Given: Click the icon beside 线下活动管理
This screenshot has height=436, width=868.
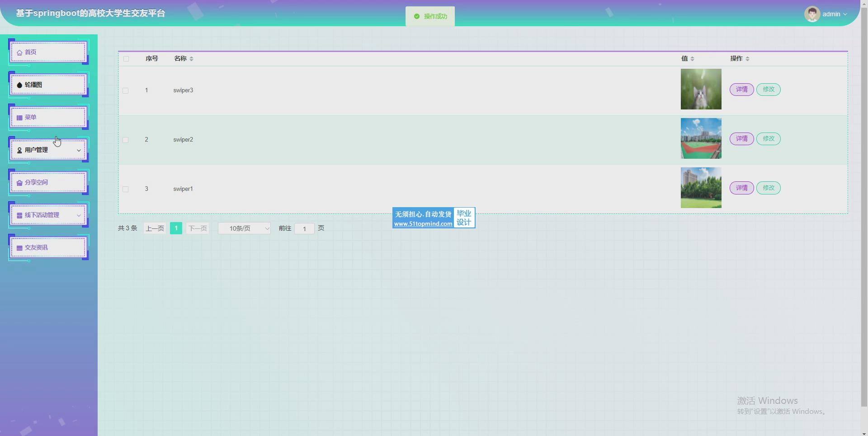Looking at the screenshot, I should pyautogui.click(x=19, y=215).
